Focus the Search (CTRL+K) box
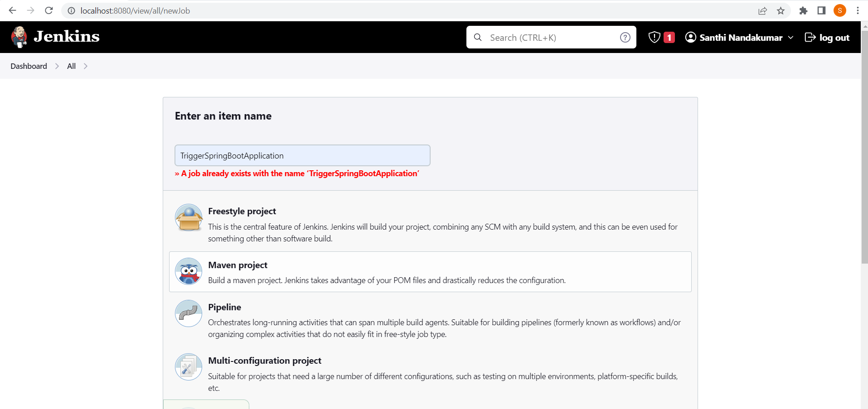868x409 pixels. point(551,37)
